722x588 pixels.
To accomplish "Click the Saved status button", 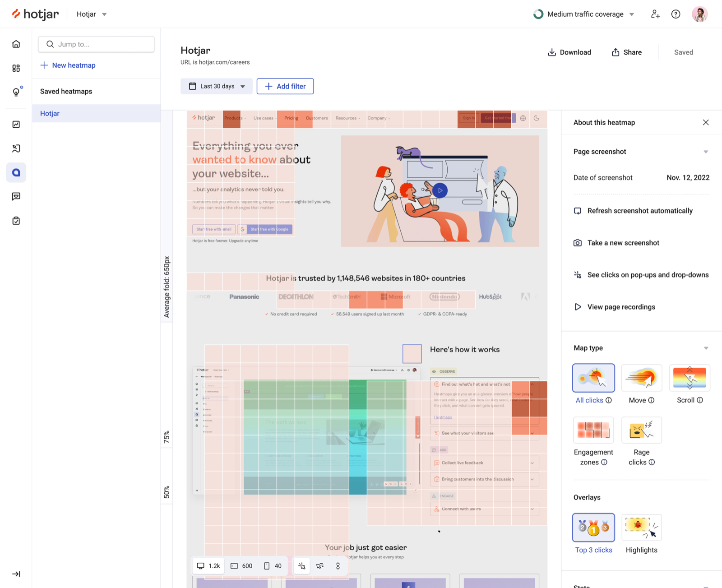I will [684, 52].
